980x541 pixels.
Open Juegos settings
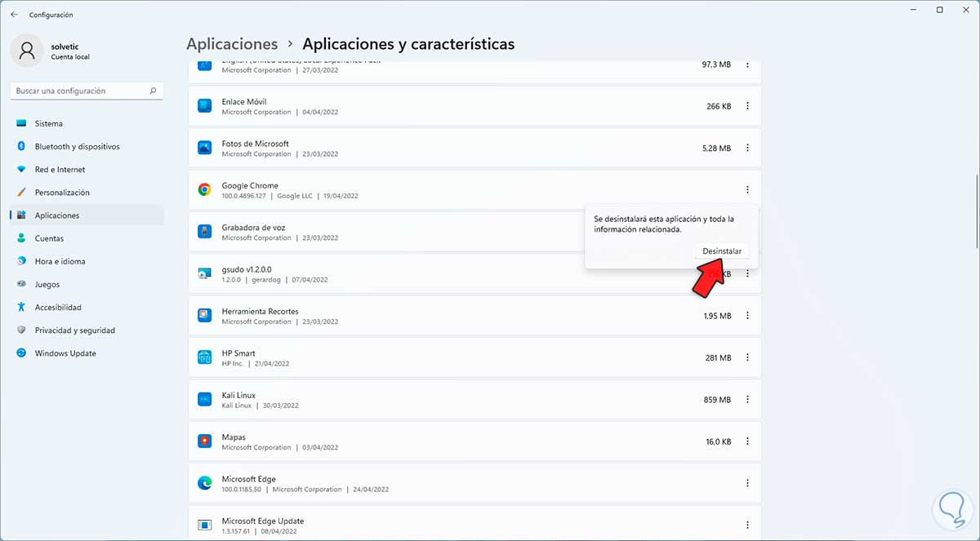87,285
